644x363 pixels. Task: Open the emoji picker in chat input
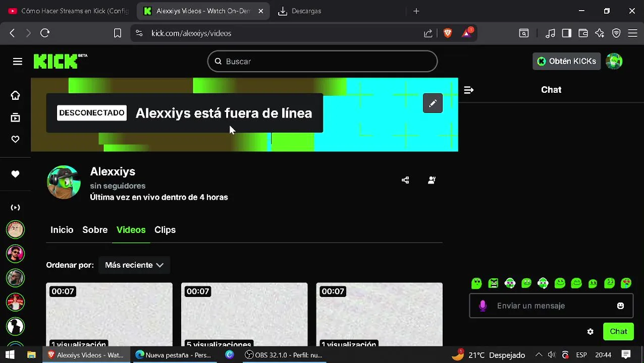click(x=620, y=306)
